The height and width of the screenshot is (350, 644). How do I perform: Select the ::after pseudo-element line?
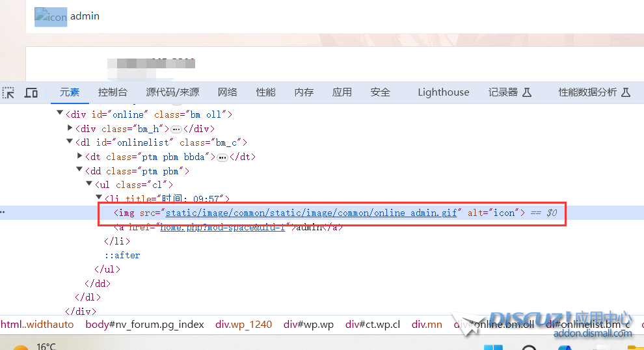click(x=122, y=255)
